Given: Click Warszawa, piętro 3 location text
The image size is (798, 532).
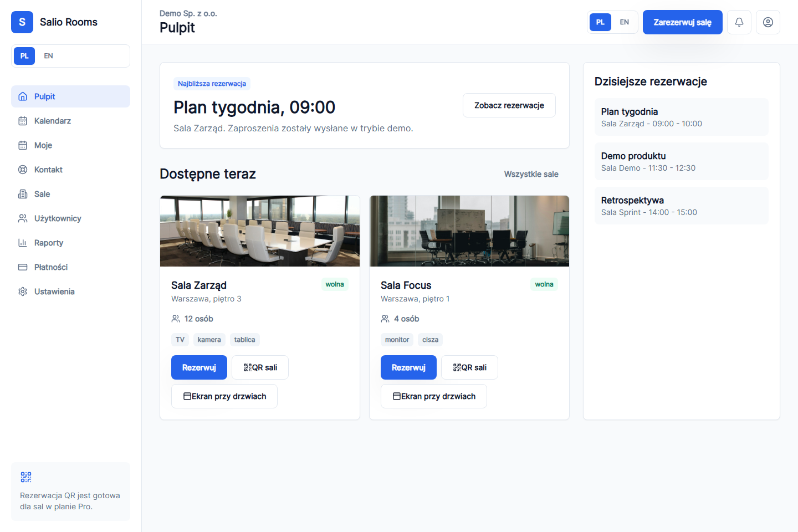Looking at the screenshot, I should (206, 299).
